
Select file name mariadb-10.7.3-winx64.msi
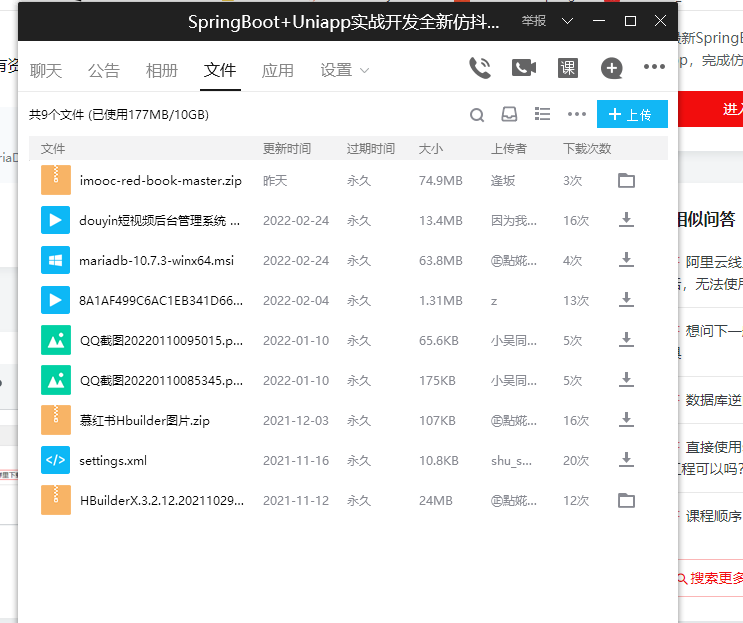click(156, 261)
